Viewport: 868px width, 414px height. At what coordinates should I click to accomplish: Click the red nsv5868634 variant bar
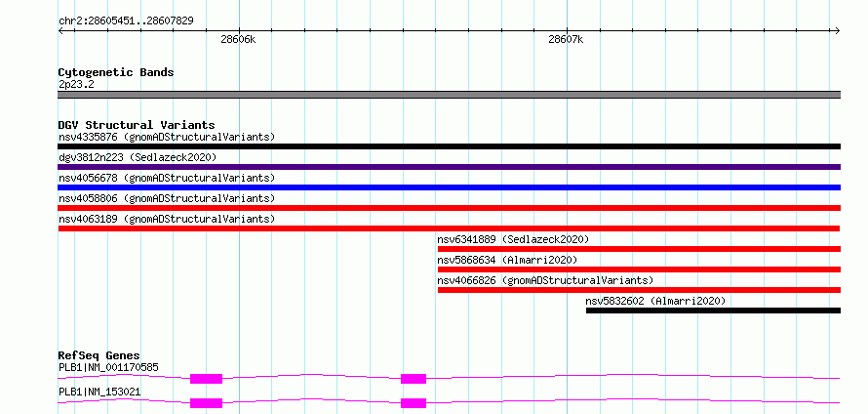(640, 269)
